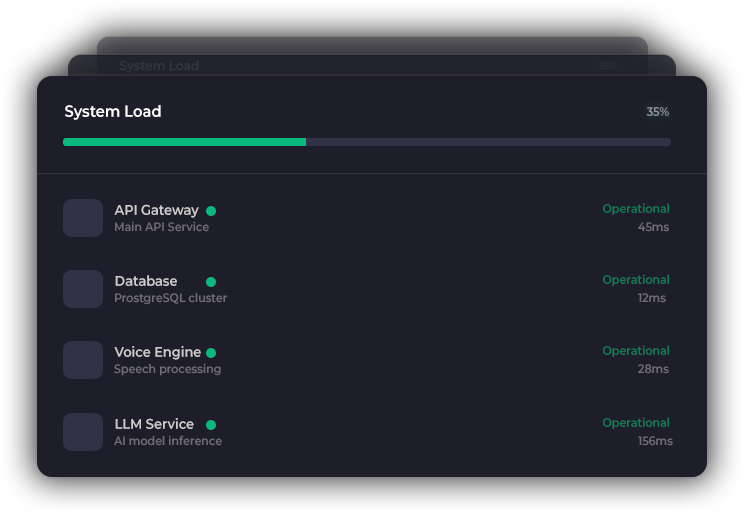
Task: Click the 156ms latency value
Action: (x=655, y=441)
